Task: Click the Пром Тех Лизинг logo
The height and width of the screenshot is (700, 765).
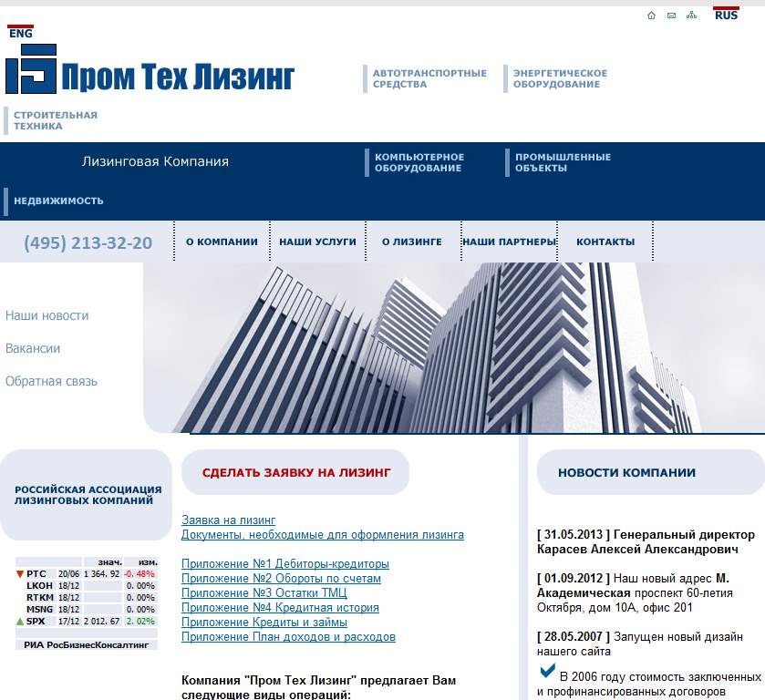Action: 150,69
